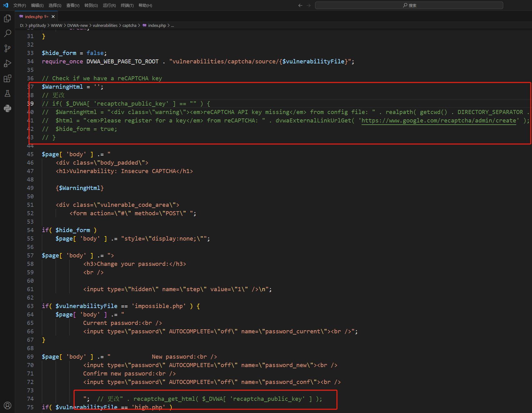Click the VS Code logo icon
The height and width of the screenshot is (413, 532).
(6, 5)
